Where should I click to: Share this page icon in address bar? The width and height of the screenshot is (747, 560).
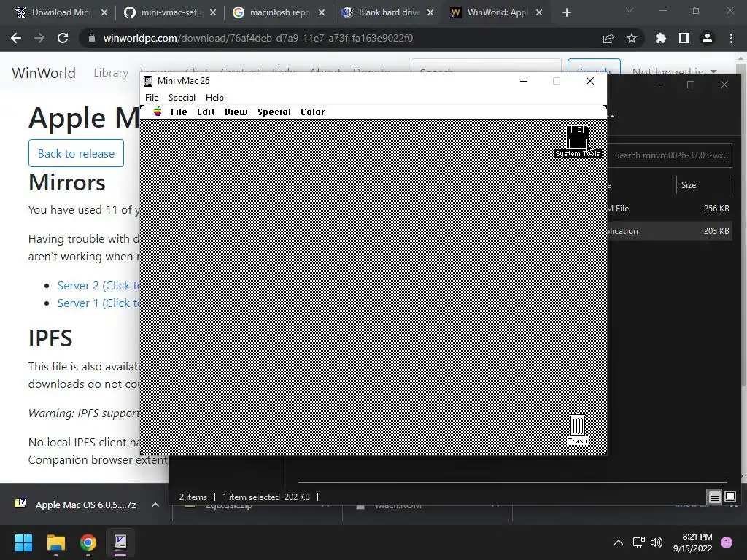point(608,38)
